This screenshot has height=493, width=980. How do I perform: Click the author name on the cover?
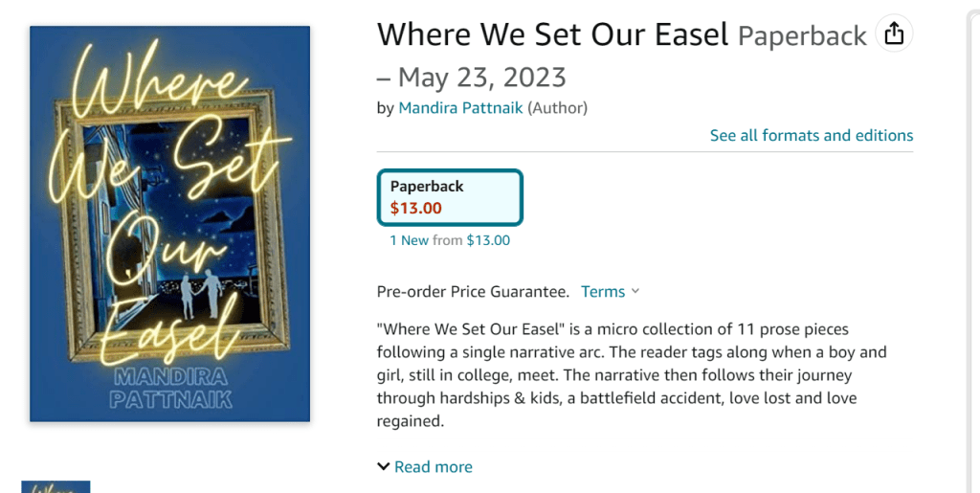click(x=170, y=387)
